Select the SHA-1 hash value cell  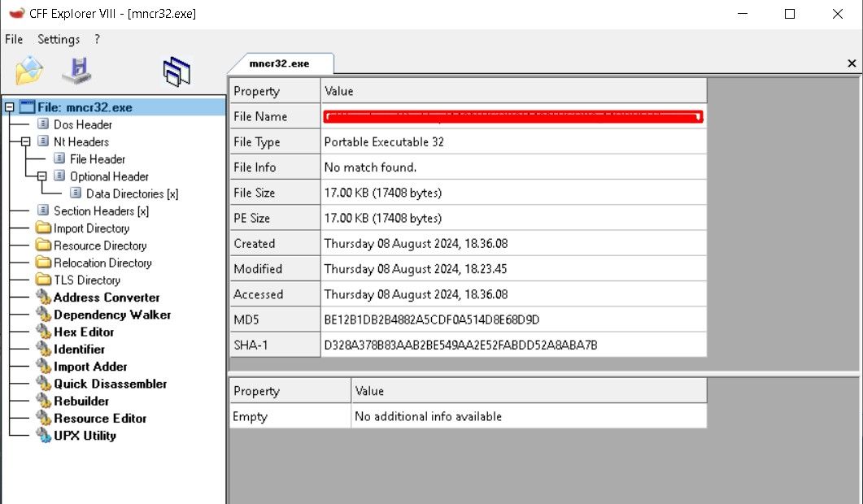tap(513, 345)
